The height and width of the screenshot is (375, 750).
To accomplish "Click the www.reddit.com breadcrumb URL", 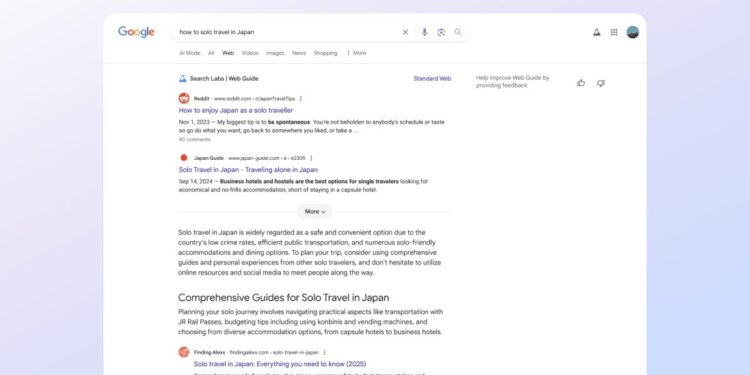I will click(254, 99).
